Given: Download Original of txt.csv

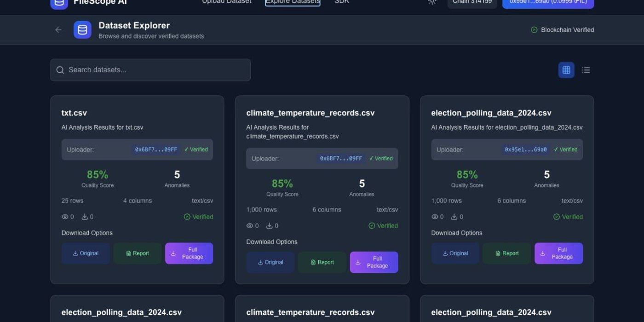Looking at the screenshot, I should tap(86, 253).
